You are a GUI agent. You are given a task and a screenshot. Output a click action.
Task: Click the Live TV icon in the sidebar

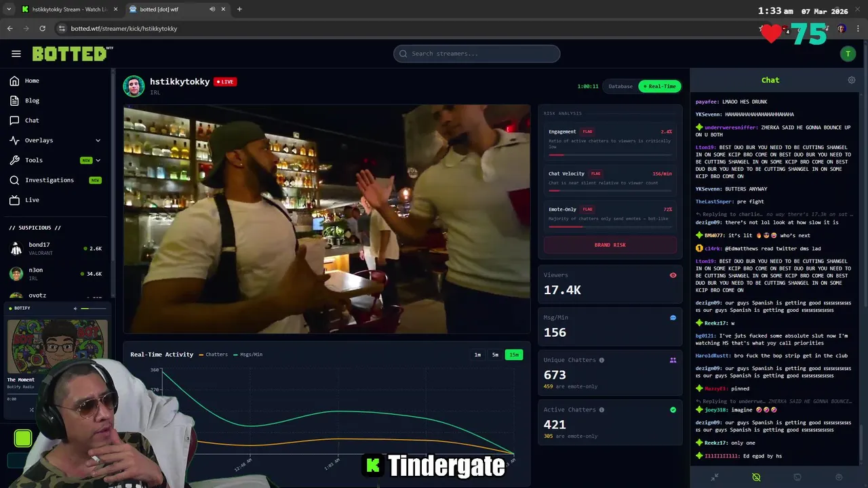pos(14,200)
